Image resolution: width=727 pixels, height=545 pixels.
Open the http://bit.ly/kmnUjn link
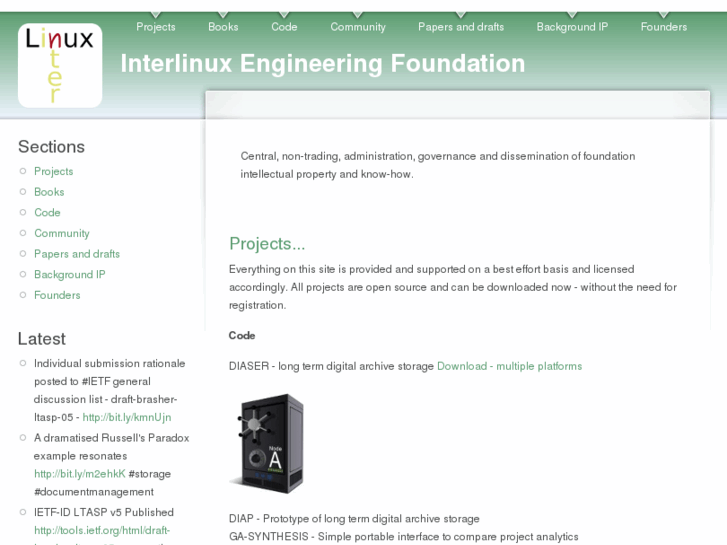[127, 417]
